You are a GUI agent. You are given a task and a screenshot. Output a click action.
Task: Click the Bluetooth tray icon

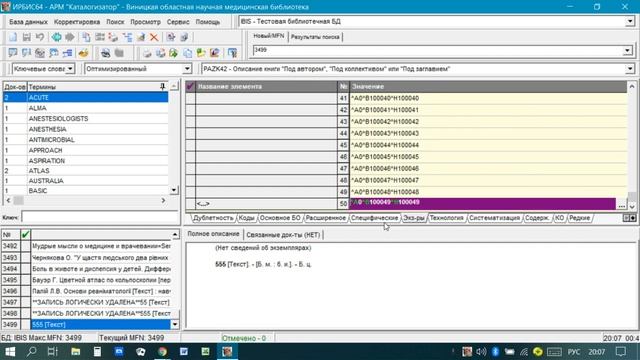tap(495, 351)
